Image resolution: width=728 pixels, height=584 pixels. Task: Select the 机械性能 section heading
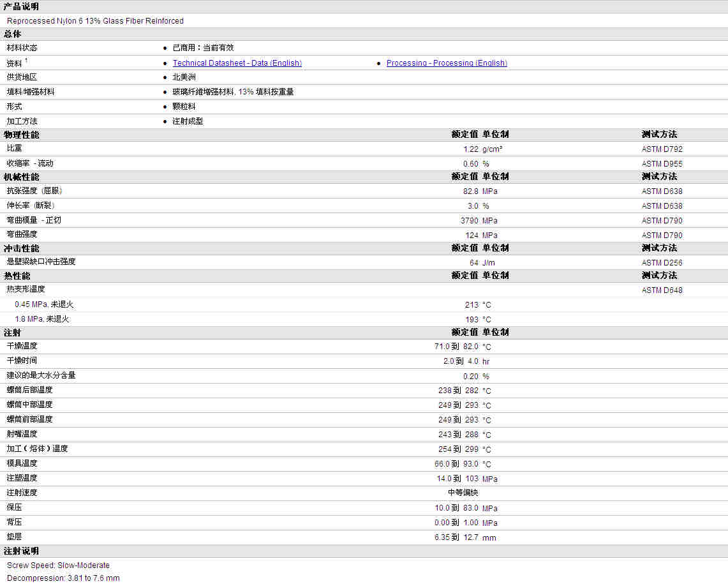(x=21, y=177)
